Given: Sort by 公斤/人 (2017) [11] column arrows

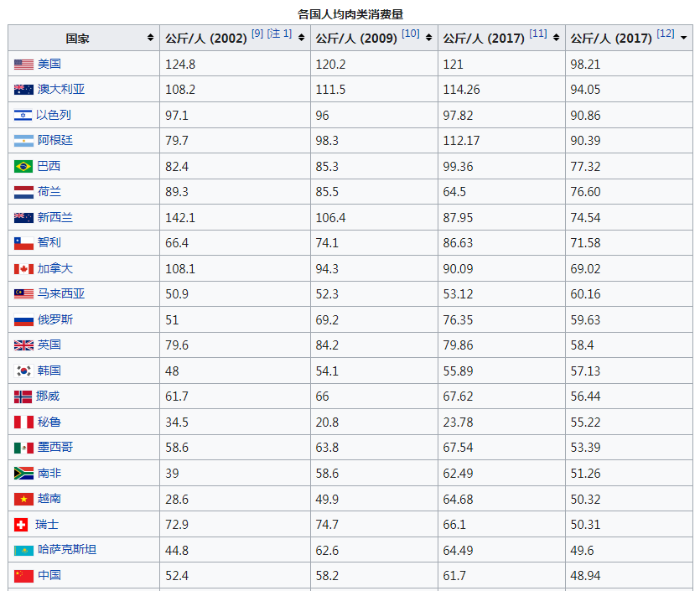Looking at the screenshot, I should pyautogui.click(x=556, y=38).
